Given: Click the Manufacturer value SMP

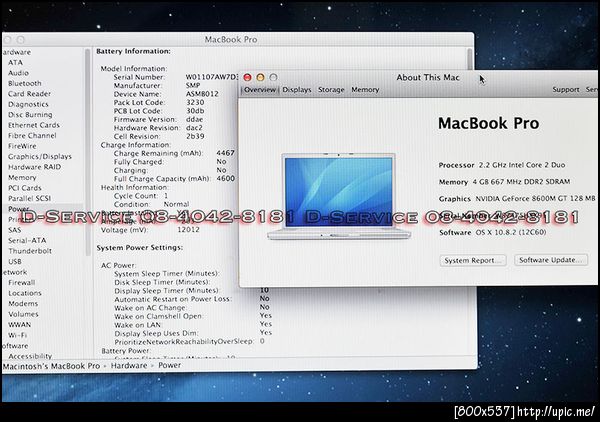Looking at the screenshot, I should click(193, 85).
